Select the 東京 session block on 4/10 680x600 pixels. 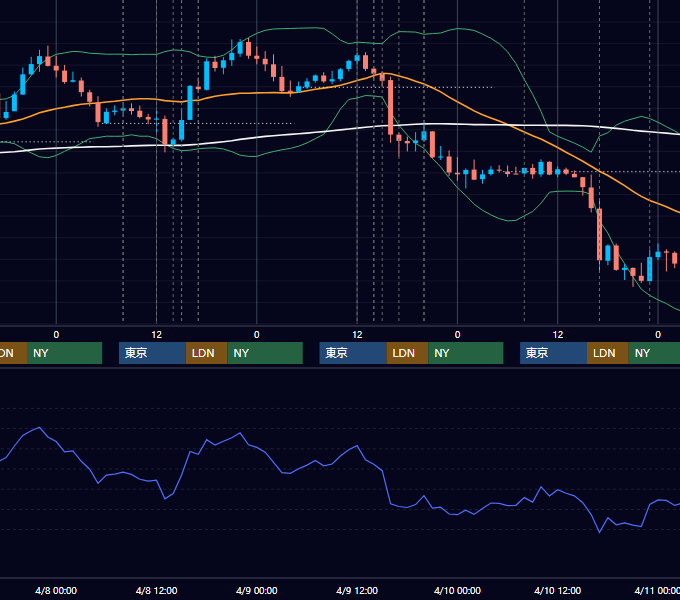[x=553, y=353]
